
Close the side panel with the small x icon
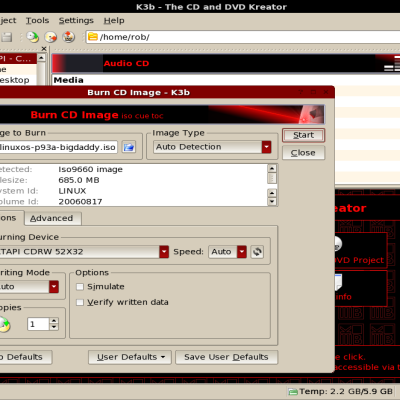(44, 49)
